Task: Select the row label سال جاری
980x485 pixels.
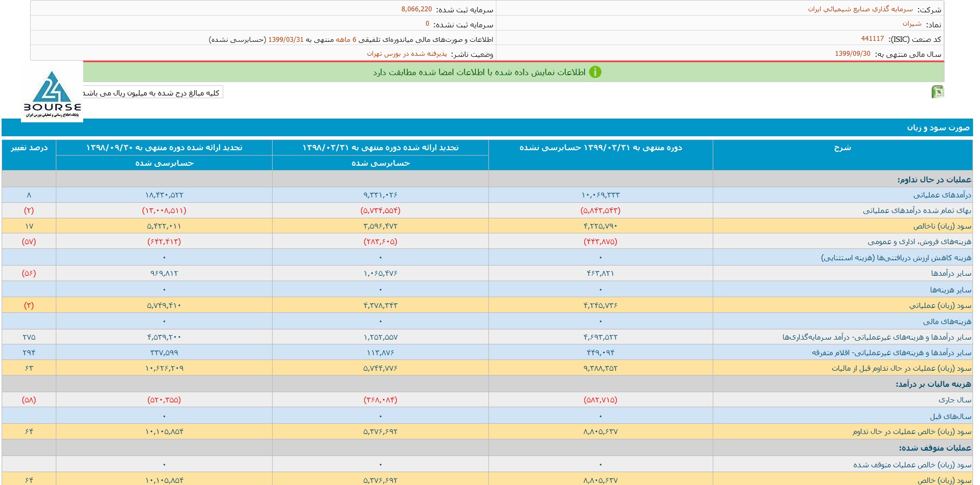Action: [x=955, y=400]
